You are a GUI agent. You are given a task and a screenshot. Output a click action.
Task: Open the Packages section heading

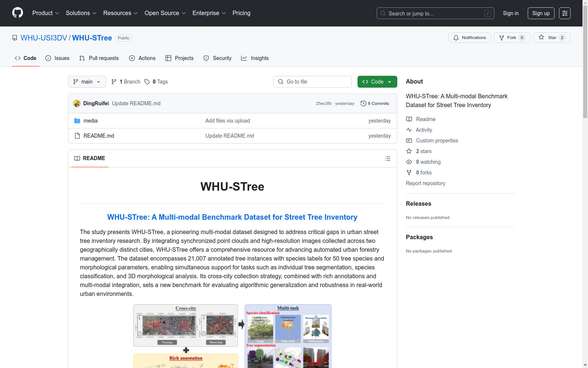[419, 237]
